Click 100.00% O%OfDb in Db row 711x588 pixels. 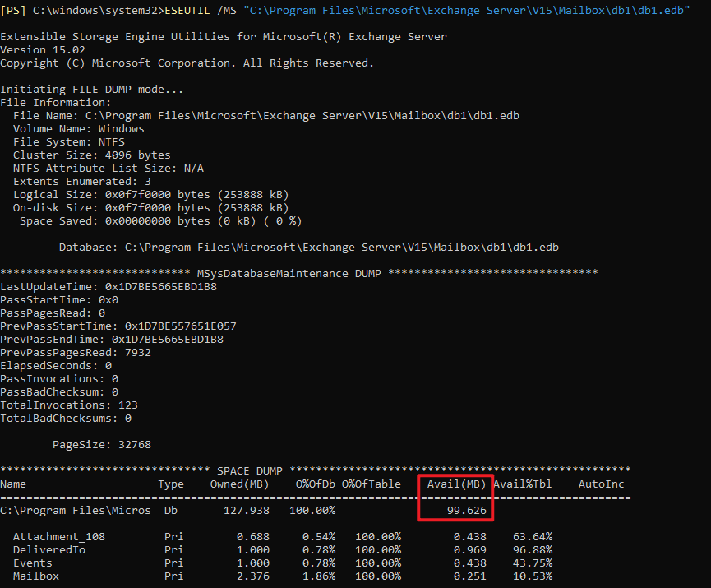312,511
